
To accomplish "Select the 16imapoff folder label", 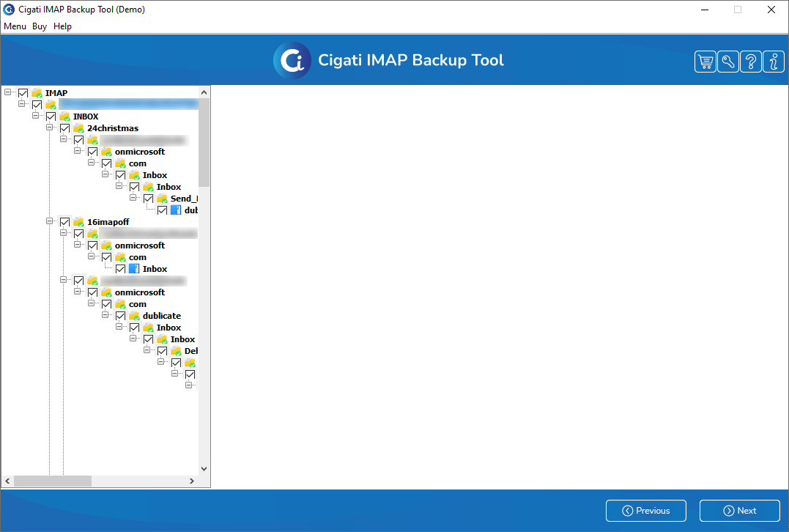I will click(108, 222).
